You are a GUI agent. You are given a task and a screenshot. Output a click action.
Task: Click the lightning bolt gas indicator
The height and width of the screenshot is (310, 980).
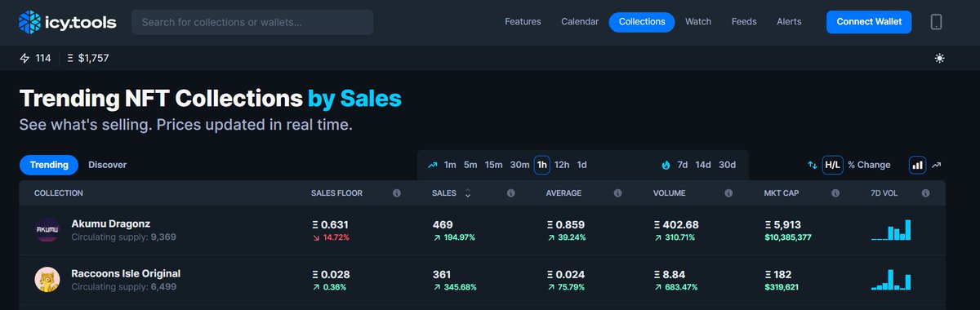pyautogui.click(x=24, y=58)
